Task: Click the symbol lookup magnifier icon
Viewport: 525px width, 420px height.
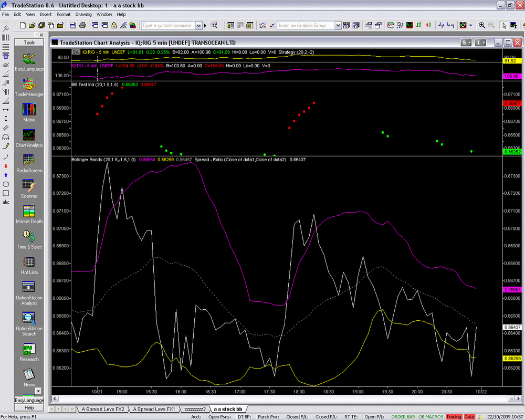Action: pyautogui.click(x=214, y=25)
